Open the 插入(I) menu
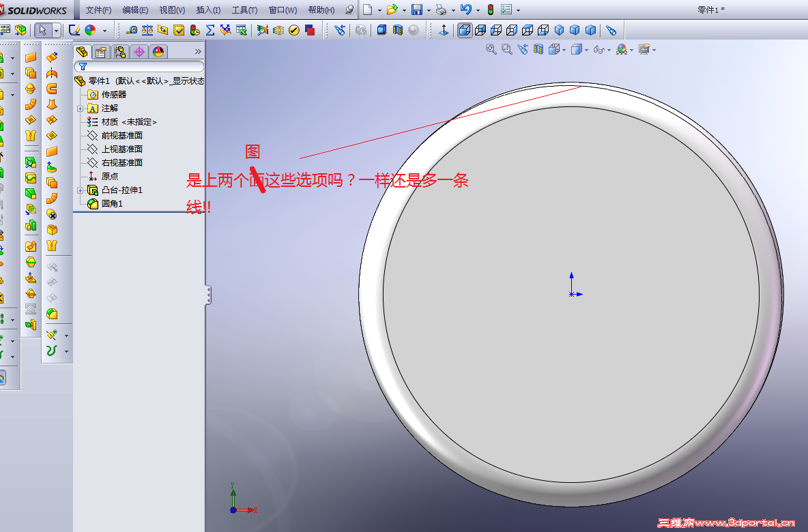Image resolution: width=808 pixels, height=532 pixels. 209,10
